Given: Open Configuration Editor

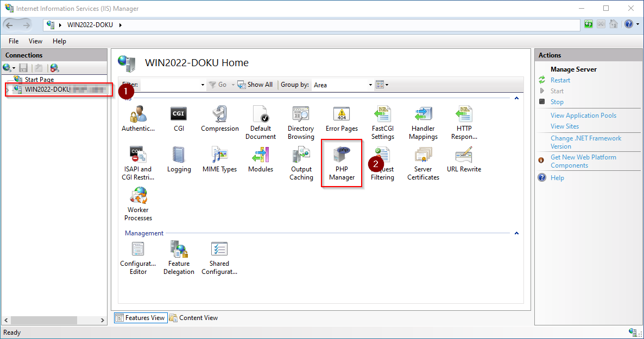Looking at the screenshot, I should [138, 258].
